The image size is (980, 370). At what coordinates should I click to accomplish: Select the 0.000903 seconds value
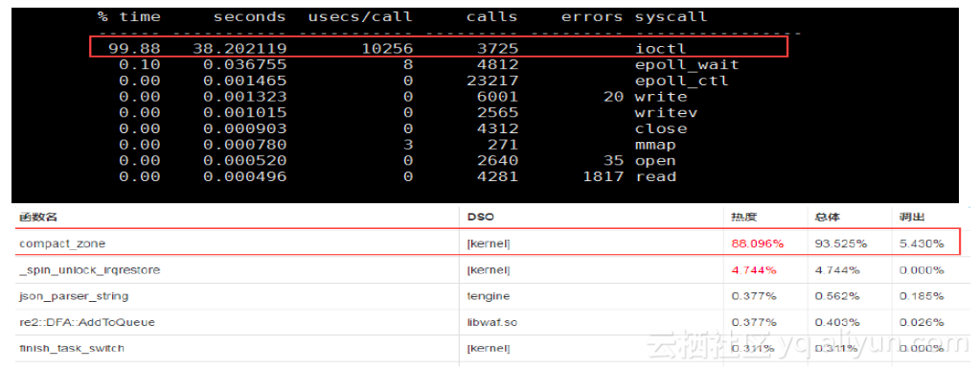pyautogui.click(x=245, y=128)
